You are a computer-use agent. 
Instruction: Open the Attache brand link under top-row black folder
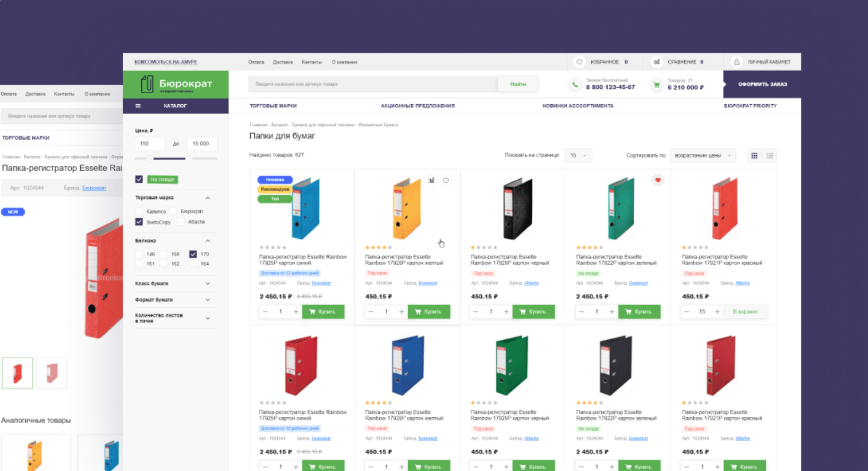[531, 283]
